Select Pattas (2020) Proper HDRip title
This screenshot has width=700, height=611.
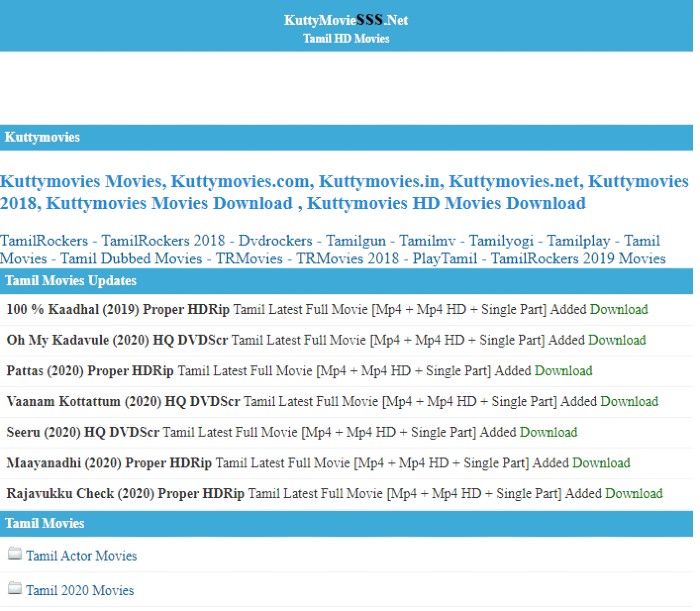coord(90,370)
